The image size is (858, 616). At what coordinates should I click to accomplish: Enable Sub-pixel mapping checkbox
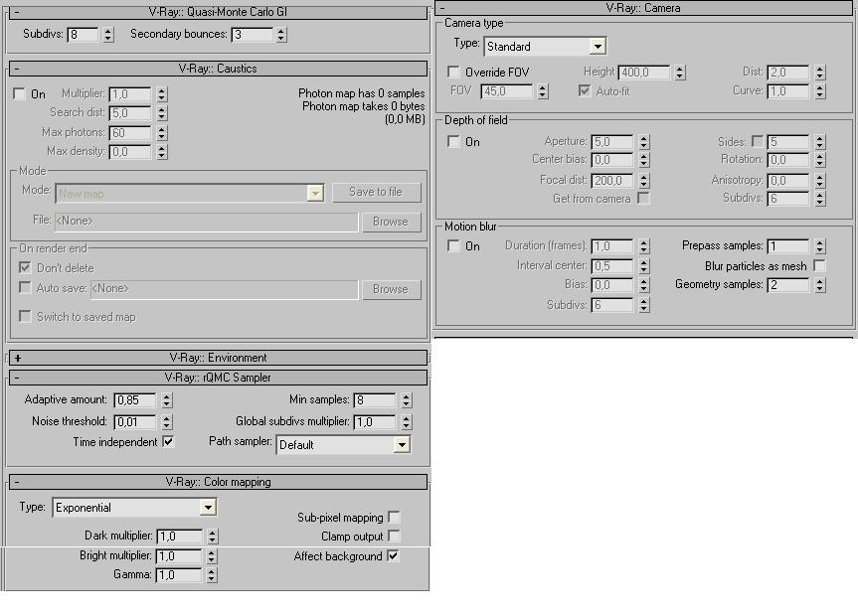[x=394, y=517]
